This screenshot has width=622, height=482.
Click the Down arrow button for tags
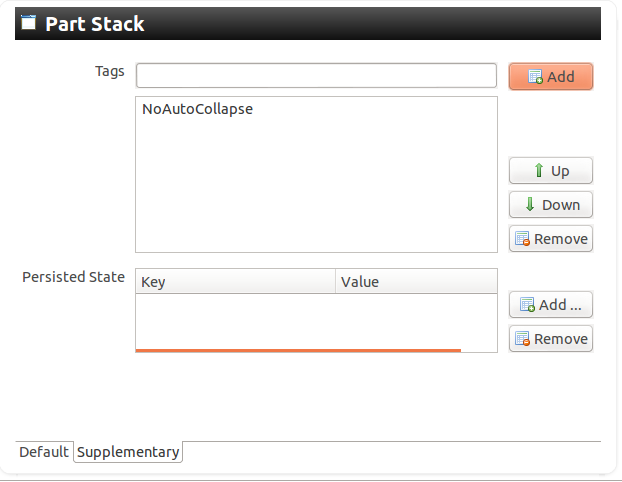point(550,205)
